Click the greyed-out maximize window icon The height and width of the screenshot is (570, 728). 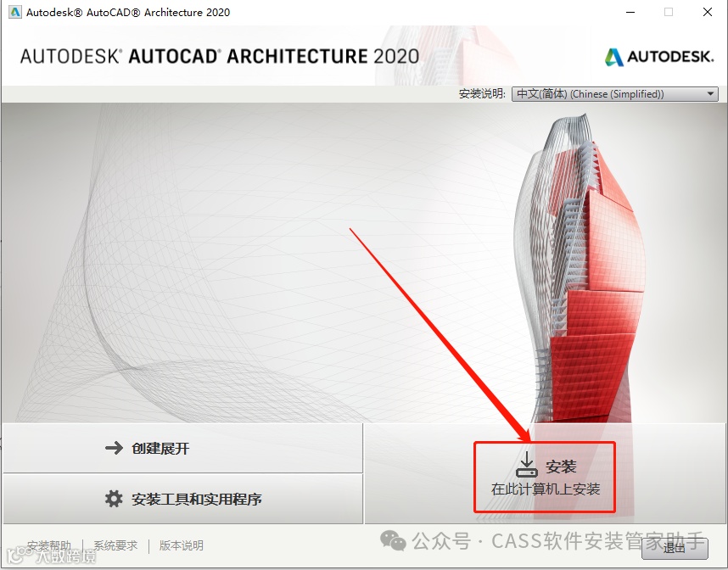pos(669,12)
